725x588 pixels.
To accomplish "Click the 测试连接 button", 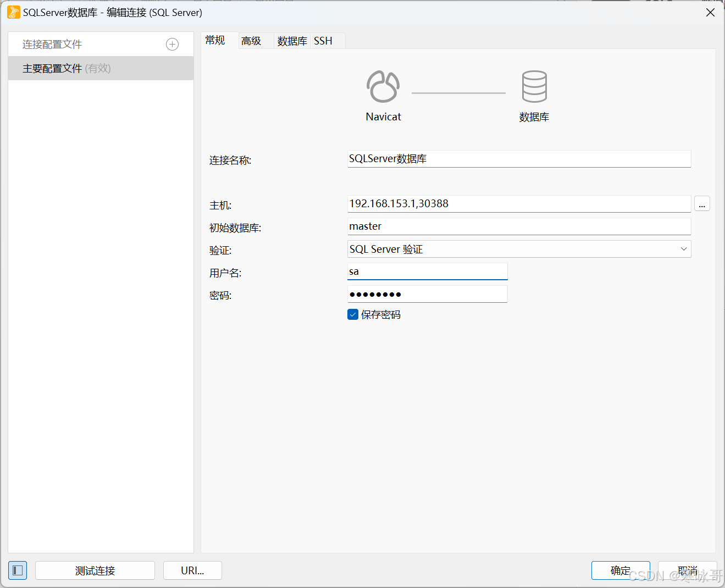I will [95, 570].
